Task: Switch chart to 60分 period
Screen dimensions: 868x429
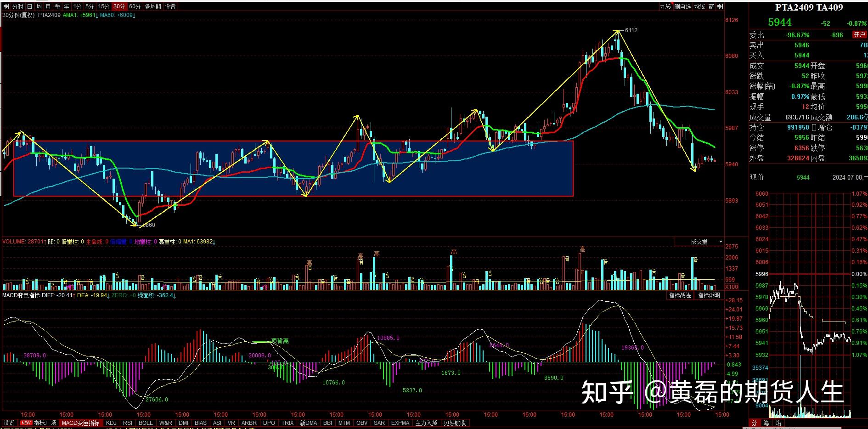Action: (135, 6)
